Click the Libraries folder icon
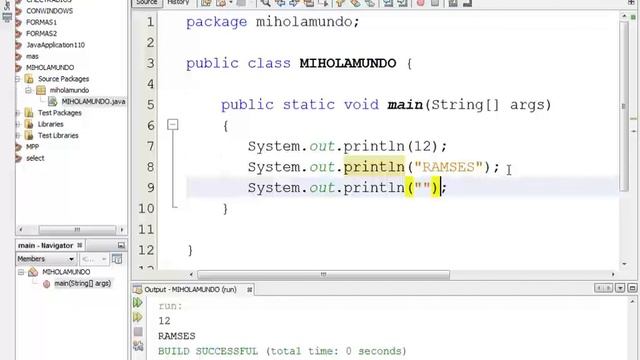The image size is (640, 360). pos(29,124)
